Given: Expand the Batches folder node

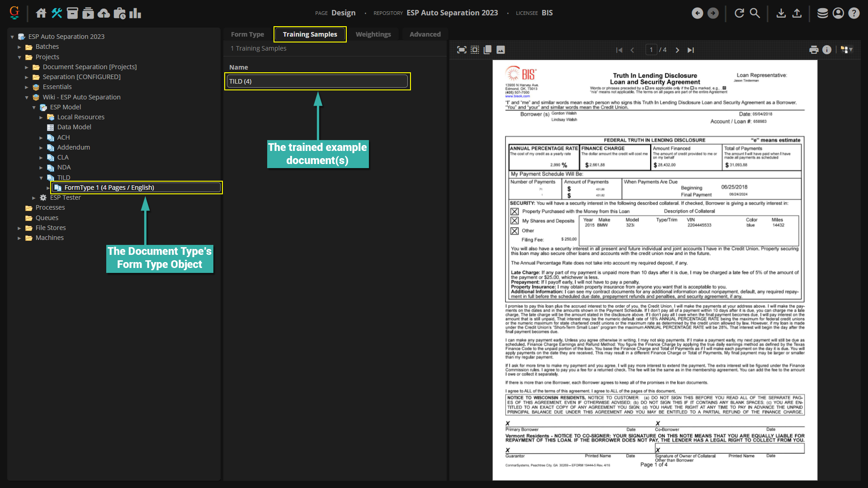Looking at the screenshot, I should [19, 47].
